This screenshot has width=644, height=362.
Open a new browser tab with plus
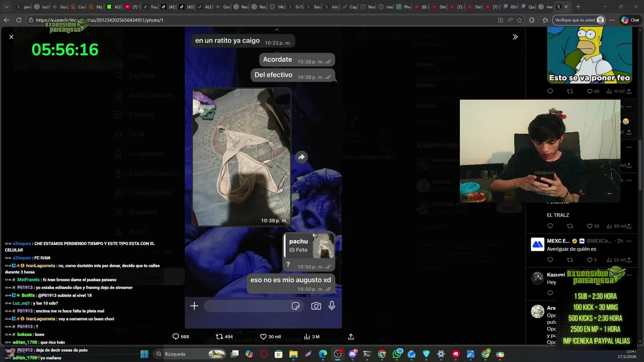point(578,7)
